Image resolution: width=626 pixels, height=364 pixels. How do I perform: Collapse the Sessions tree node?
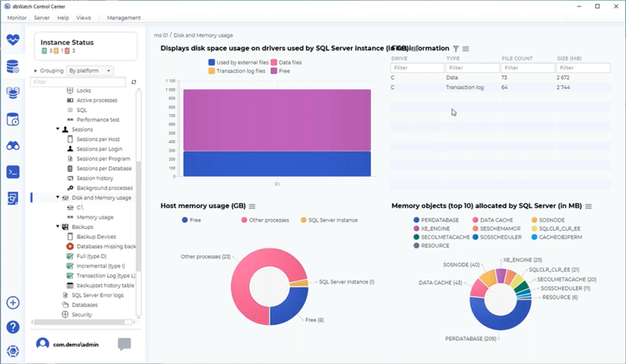pos(58,129)
